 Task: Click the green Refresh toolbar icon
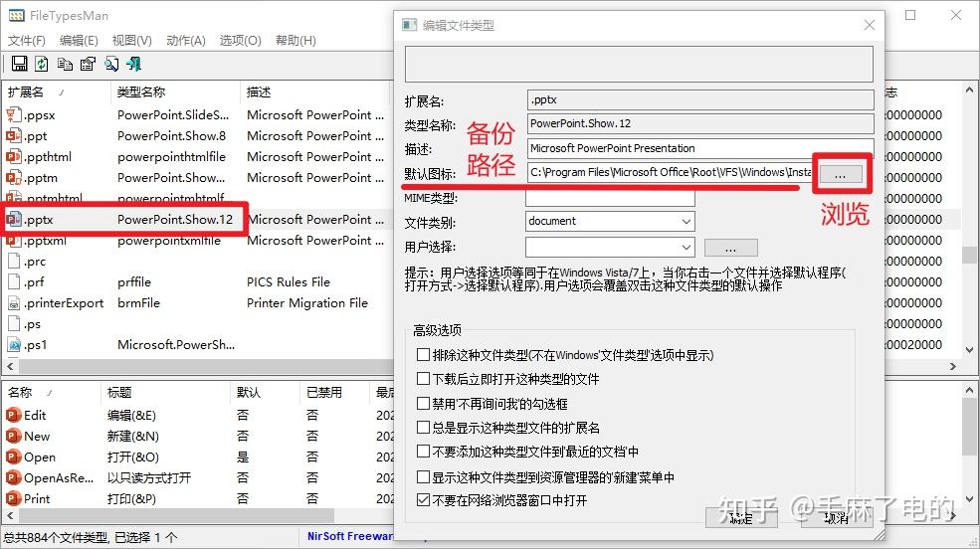point(42,63)
